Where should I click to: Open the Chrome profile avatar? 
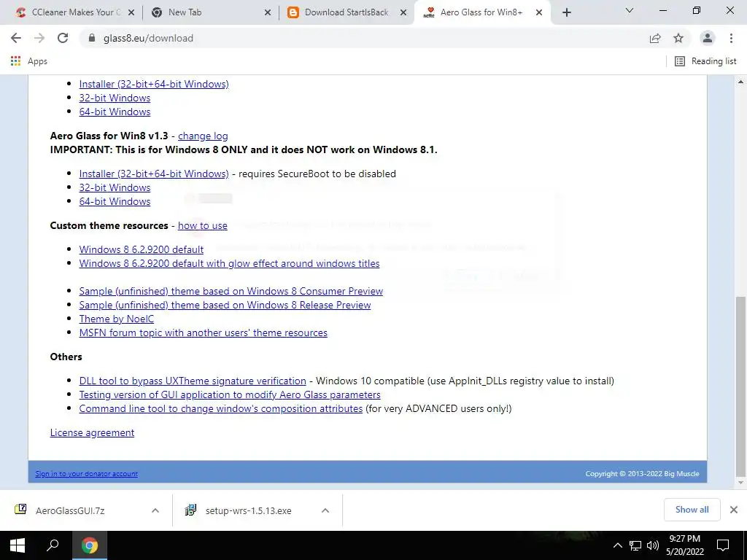708,38
